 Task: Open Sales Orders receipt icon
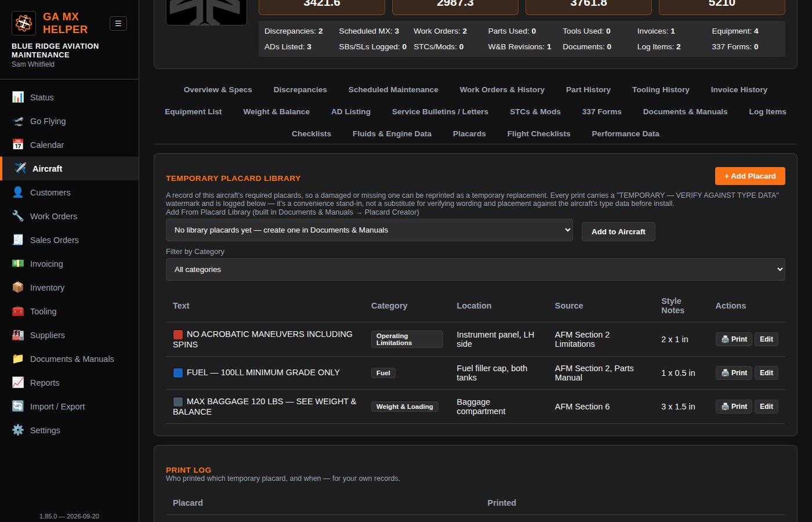(x=18, y=240)
